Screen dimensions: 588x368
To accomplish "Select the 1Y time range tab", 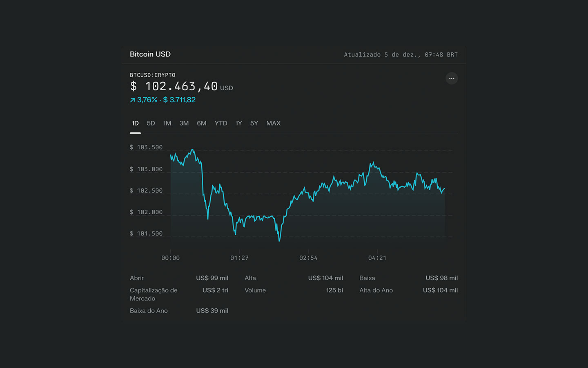I will click(x=238, y=123).
